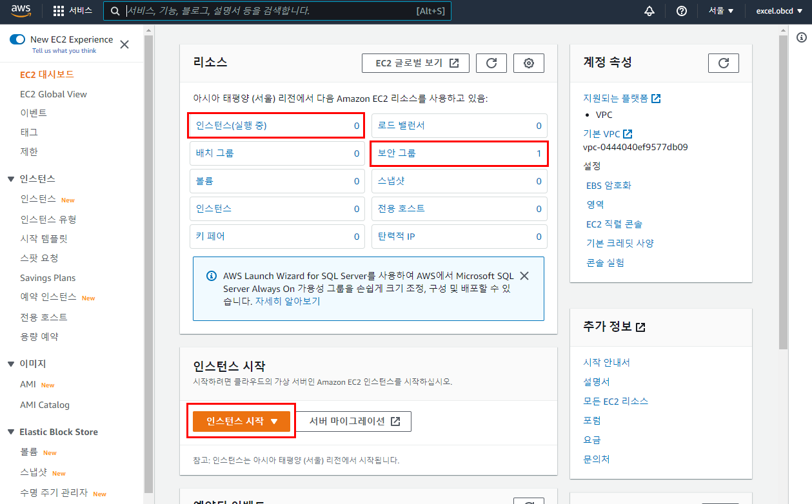Click 서버 마이그레이션 button

[x=355, y=421]
